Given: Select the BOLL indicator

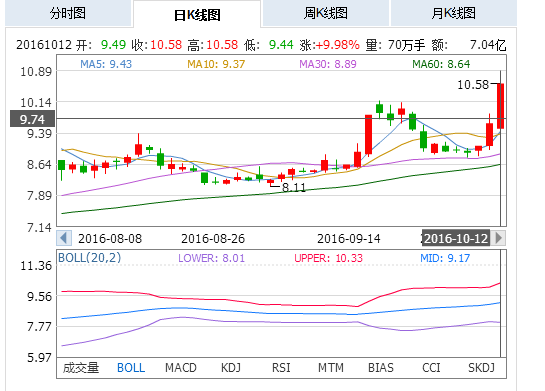Looking at the screenshot, I should pos(131,368).
